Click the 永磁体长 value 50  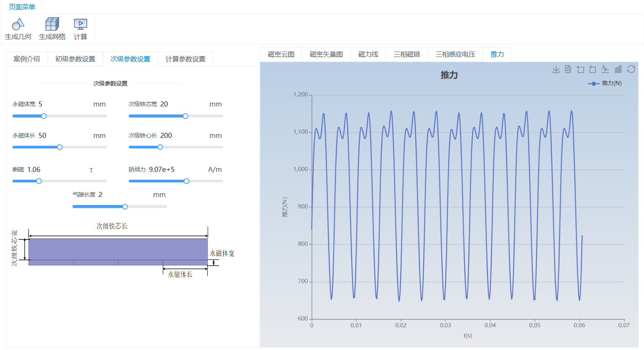pyautogui.click(x=42, y=136)
